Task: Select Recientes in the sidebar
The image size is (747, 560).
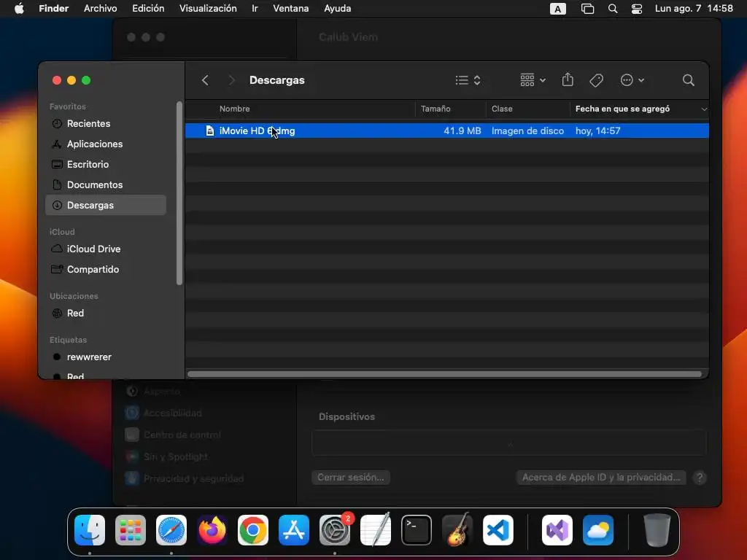Action: pyautogui.click(x=106, y=123)
